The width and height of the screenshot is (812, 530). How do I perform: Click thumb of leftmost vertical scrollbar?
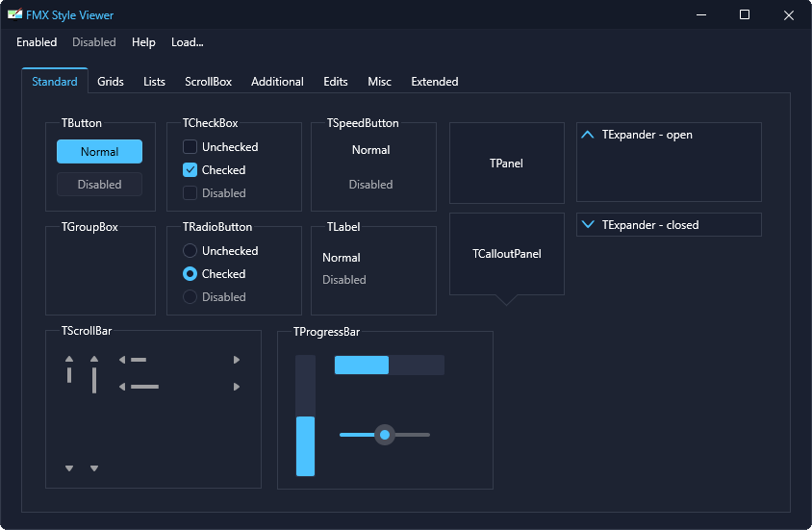coord(69,375)
